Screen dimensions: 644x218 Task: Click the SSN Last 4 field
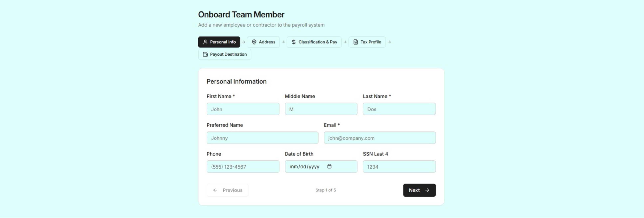(x=399, y=167)
